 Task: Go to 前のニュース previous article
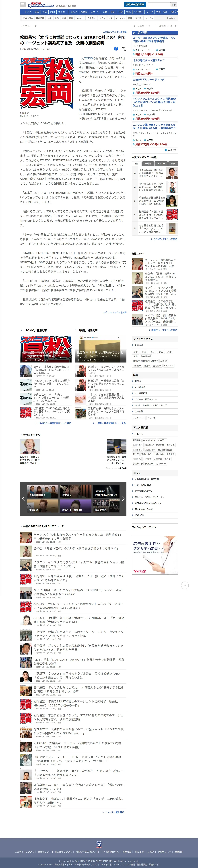[x=142, y=26]
